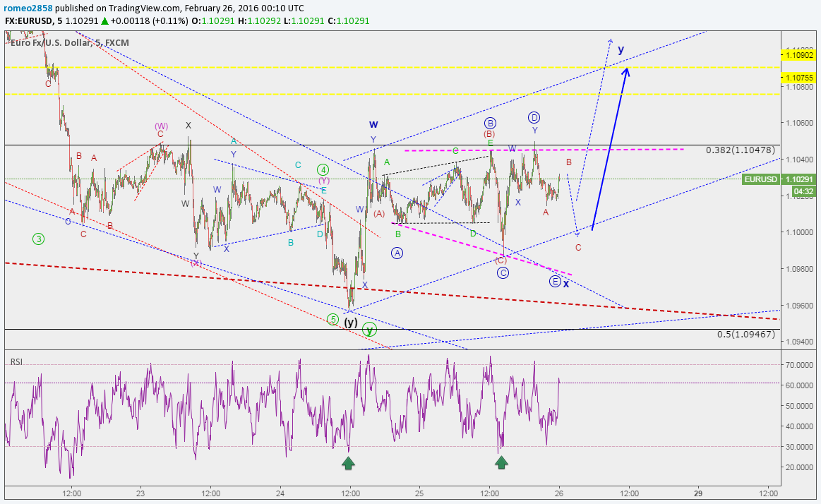Click the C:1.10291 close value
Screen dimensions: 821x504
tap(349, 21)
